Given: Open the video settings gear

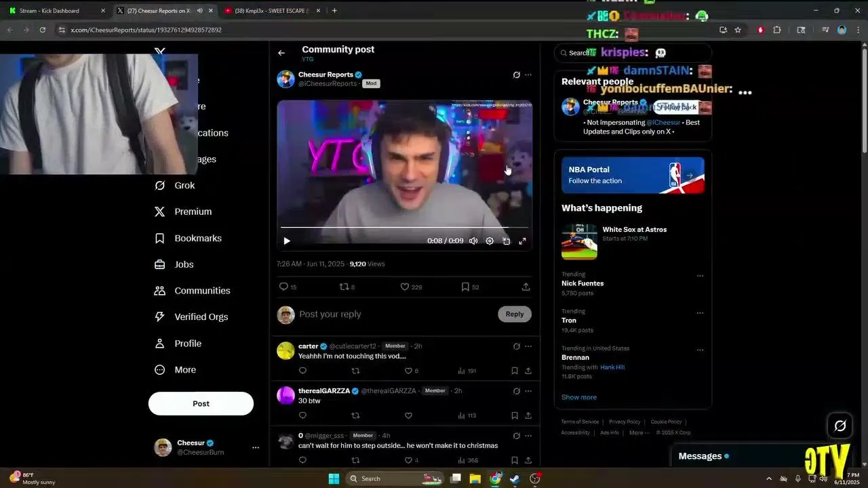Looking at the screenshot, I should pos(490,241).
